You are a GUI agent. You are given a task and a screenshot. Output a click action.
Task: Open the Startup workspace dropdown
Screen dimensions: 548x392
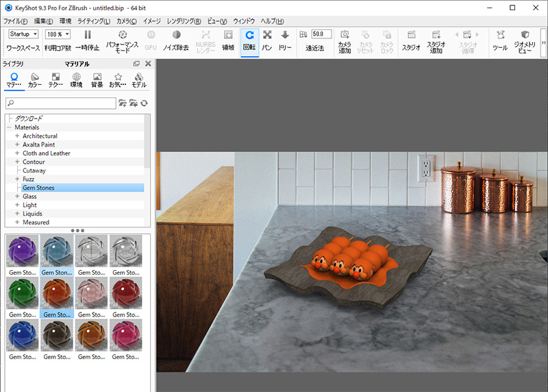pos(23,34)
